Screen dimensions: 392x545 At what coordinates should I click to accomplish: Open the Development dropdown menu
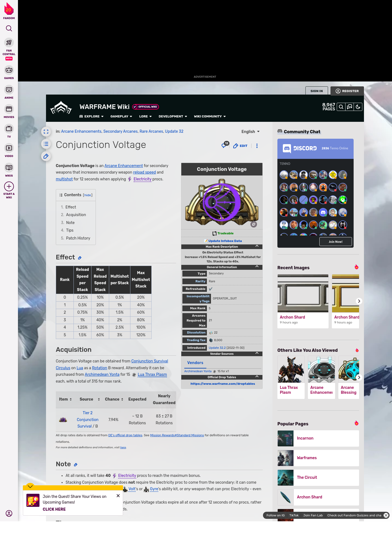[x=173, y=116]
